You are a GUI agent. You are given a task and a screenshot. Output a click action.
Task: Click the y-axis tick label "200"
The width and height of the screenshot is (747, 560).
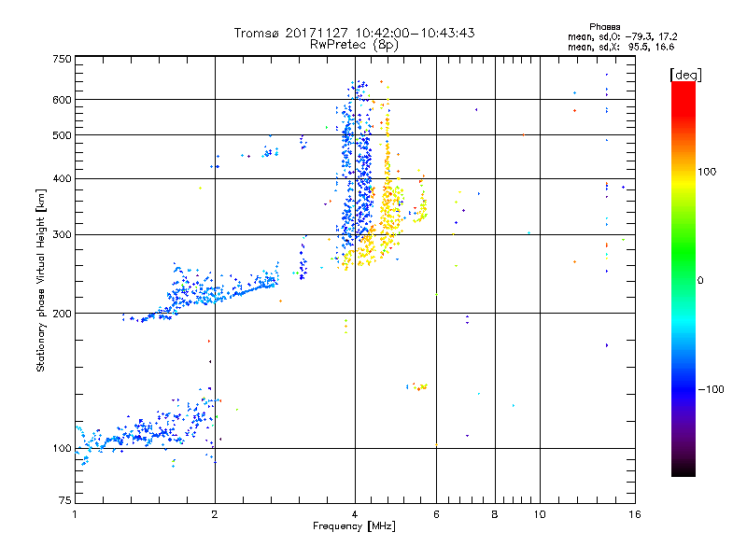[62, 314]
